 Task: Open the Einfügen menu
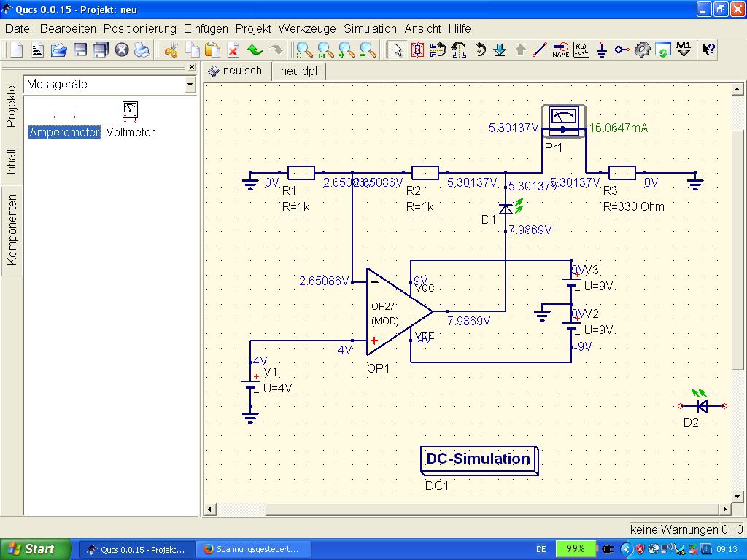coord(206,28)
